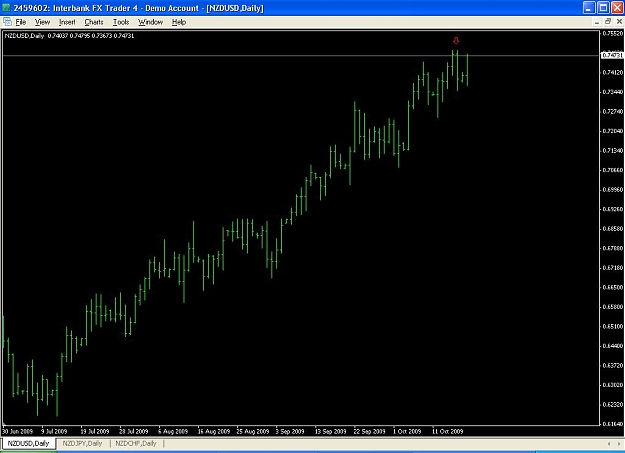Click the 0.63720 price axis label
Viewport: 625px width, 453px height.
coord(613,366)
